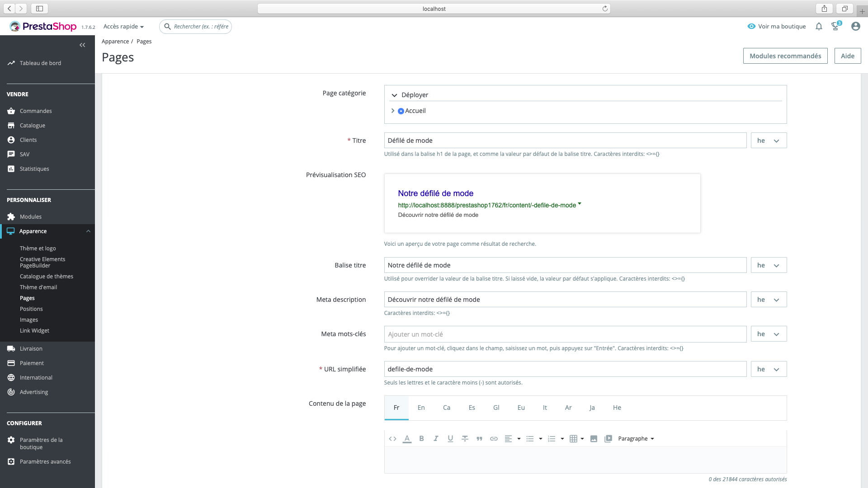Collapse the sidebar menu with double arrows

coord(82,45)
